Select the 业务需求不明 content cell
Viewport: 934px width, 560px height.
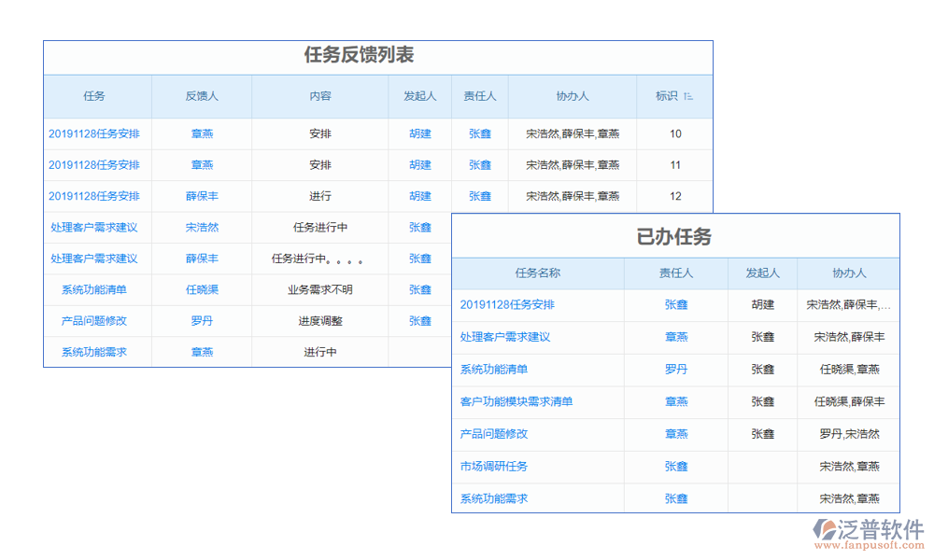[320, 290]
